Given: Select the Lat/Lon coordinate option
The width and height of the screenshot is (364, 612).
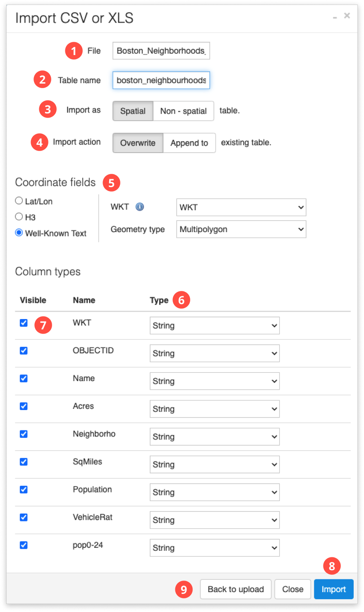Looking at the screenshot, I should (19, 201).
